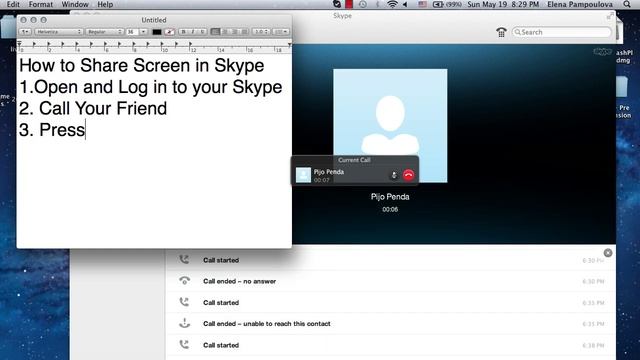
Task: Click the line '3. Press' in TextEdit
Action: pos(52,130)
